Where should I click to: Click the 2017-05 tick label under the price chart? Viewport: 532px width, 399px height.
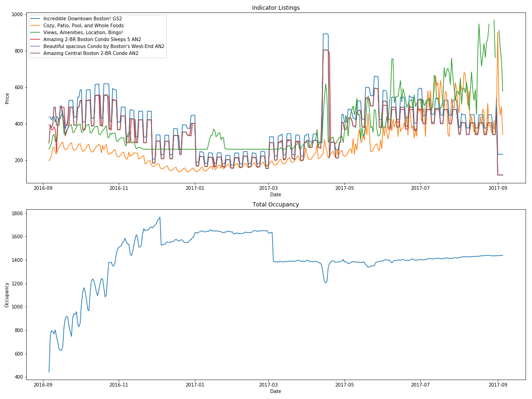tap(344, 188)
